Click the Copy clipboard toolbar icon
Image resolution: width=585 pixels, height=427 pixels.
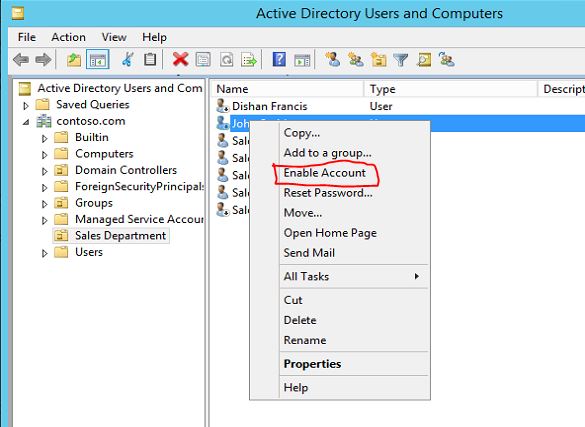pyautogui.click(x=150, y=59)
